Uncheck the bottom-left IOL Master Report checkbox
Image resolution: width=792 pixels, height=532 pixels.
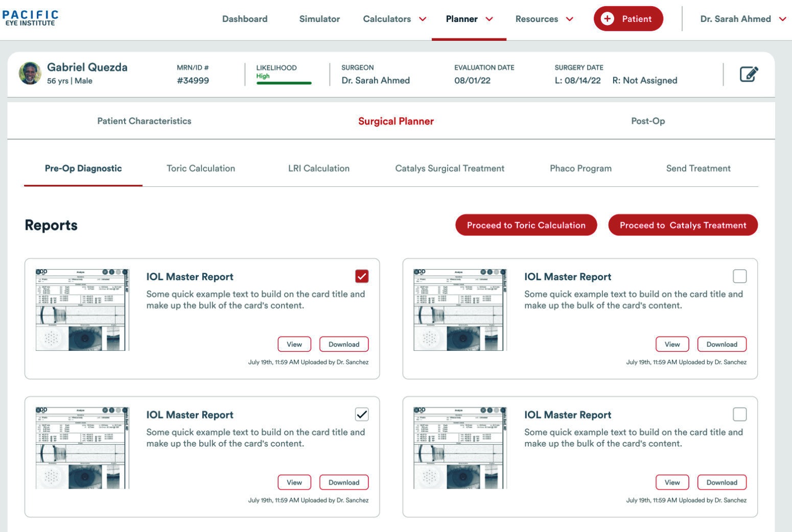tap(362, 414)
